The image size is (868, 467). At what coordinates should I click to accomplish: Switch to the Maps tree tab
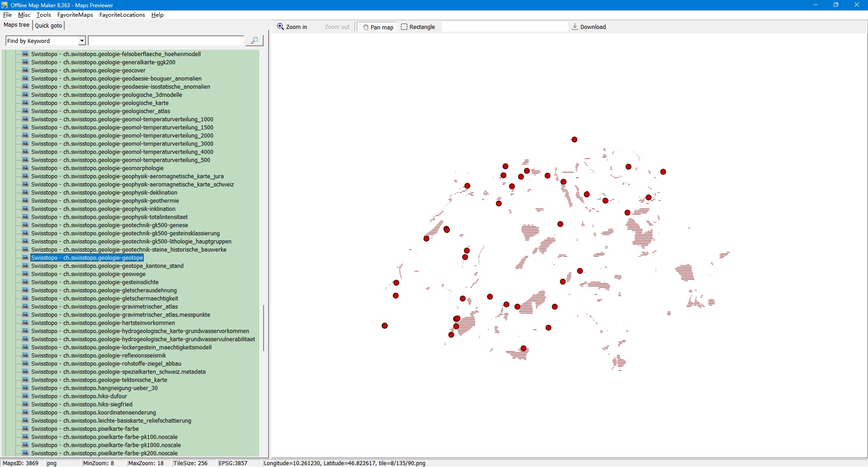point(17,25)
